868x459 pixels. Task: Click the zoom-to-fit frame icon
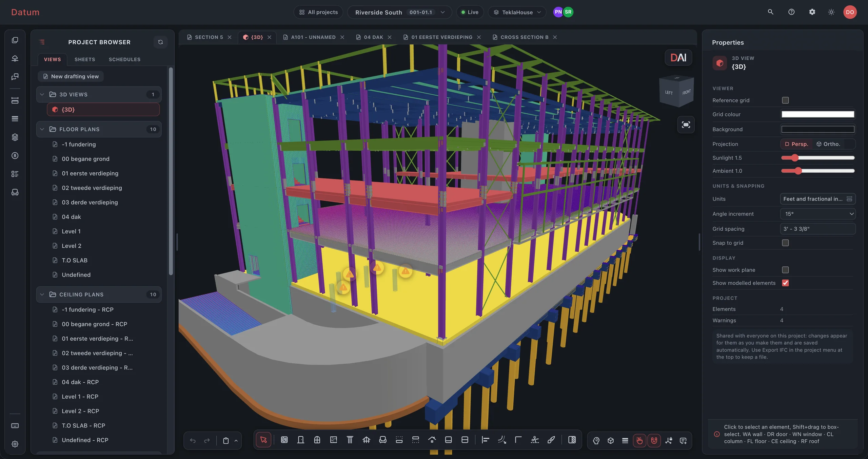coord(686,125)
